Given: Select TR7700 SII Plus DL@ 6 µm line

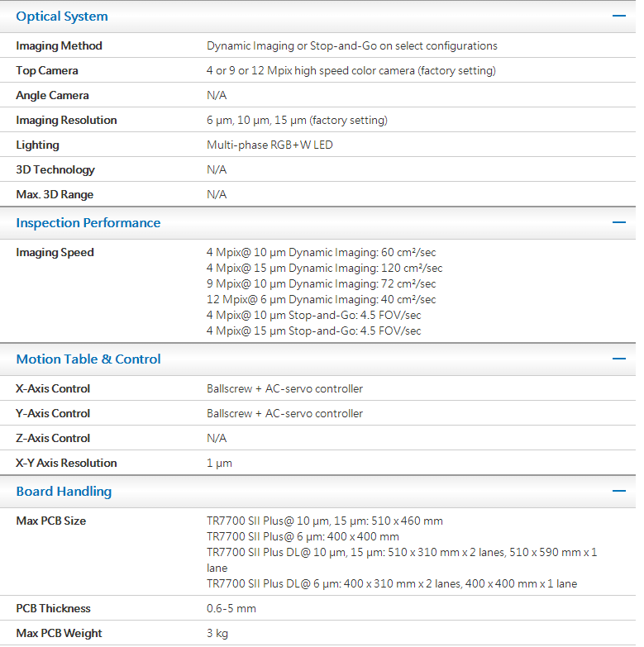Looking at the screenshot, I should (392, 583).
